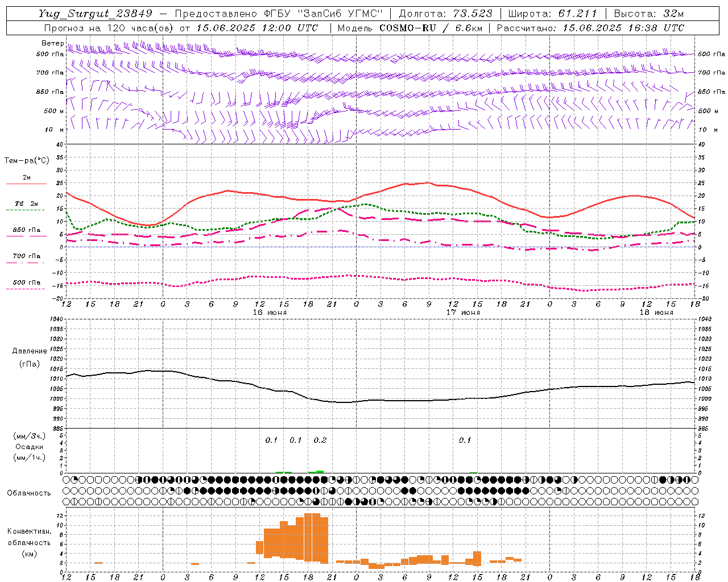This screenshot has height=582, width=728.
Task: Select the latitude value "Широта: 61.211"
Action: click(552, 14)
